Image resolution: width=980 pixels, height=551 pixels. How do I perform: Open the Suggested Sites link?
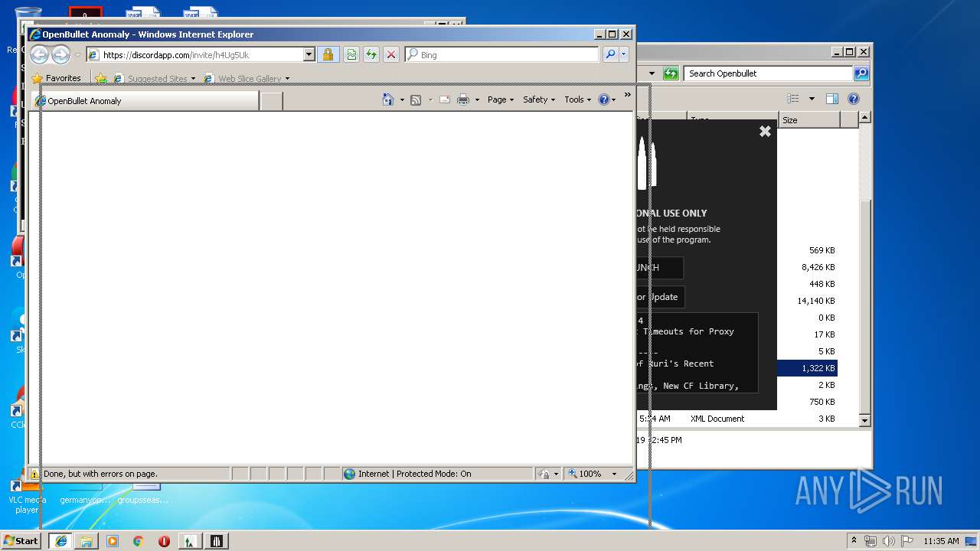(154, 78)
